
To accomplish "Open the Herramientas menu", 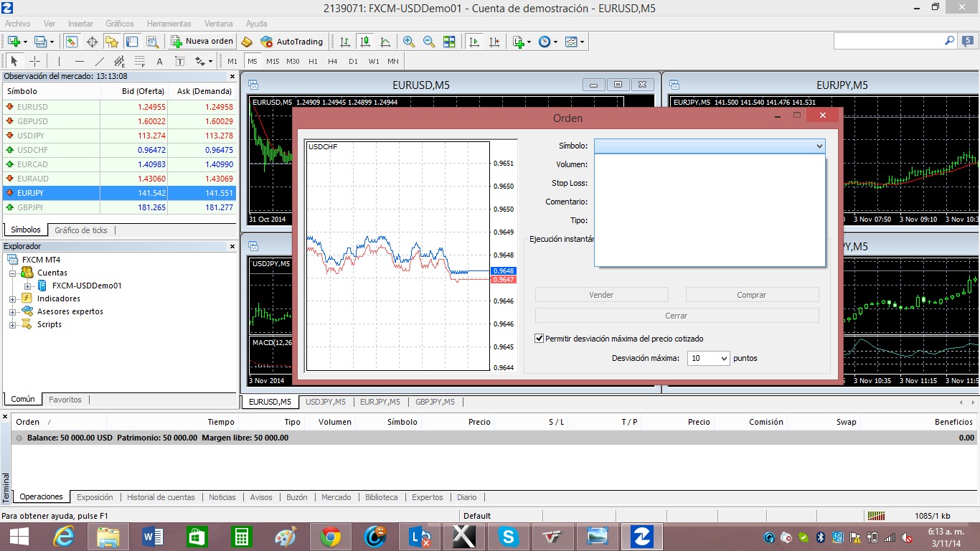I will [x=169, y=24].
